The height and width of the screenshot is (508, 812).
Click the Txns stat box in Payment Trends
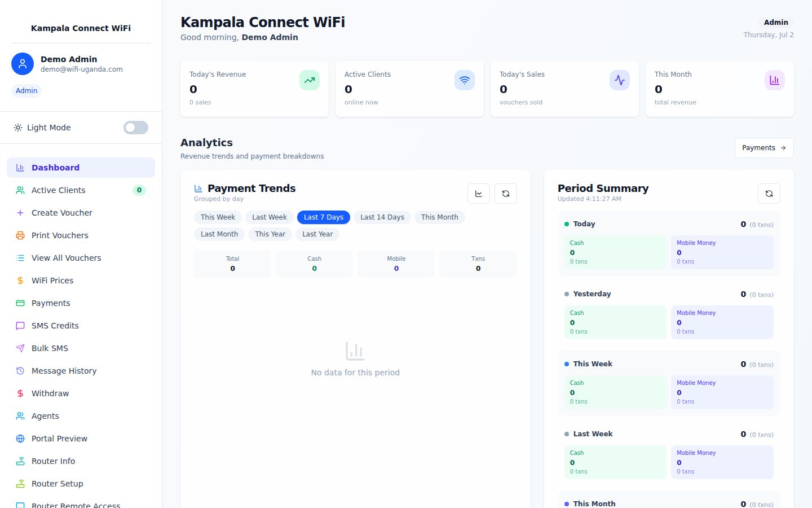[478, 264]
